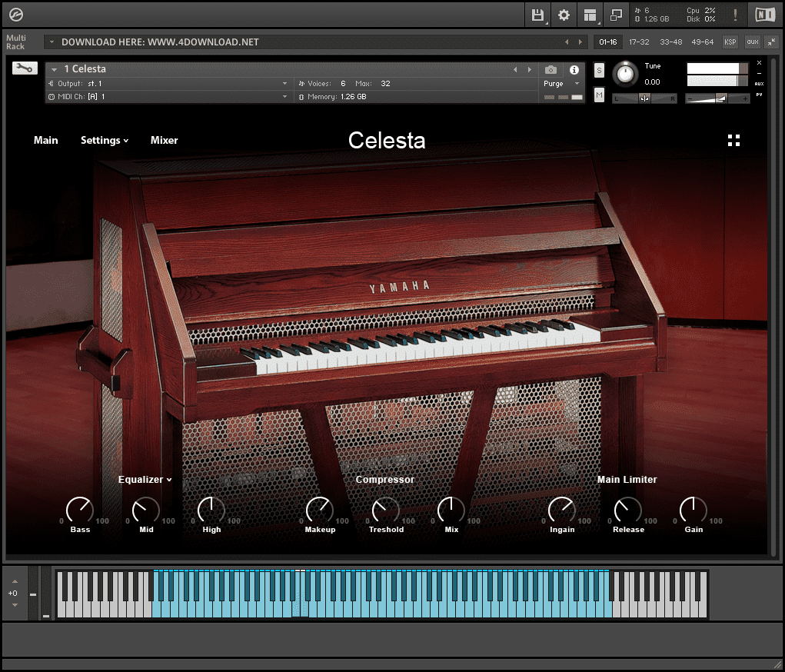Open the Settings menu
This screenshot has width=785, height=672.
[104, 140]
